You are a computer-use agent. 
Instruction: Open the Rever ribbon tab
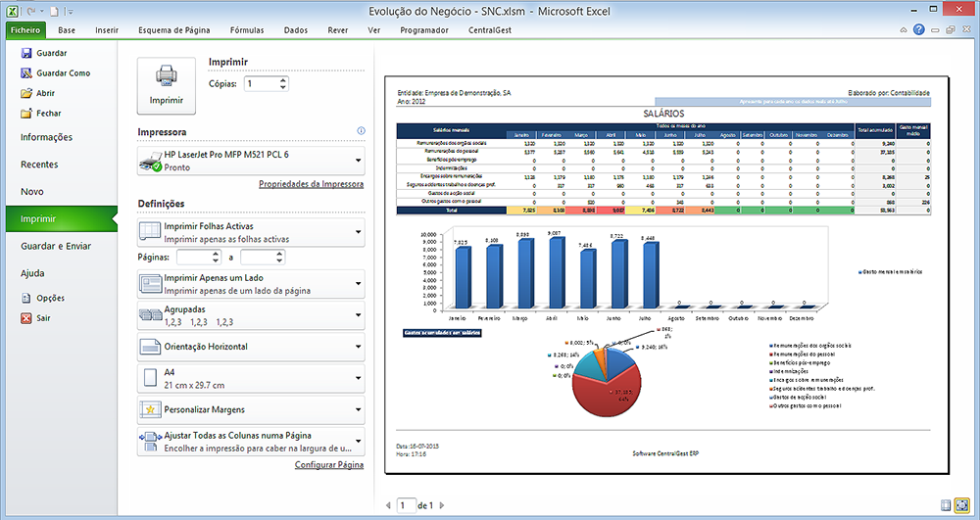(337, 30)
